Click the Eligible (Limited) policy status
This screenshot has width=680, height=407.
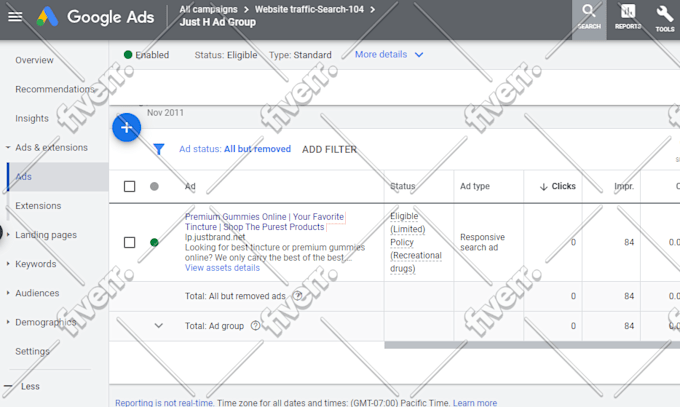[415, 242]
